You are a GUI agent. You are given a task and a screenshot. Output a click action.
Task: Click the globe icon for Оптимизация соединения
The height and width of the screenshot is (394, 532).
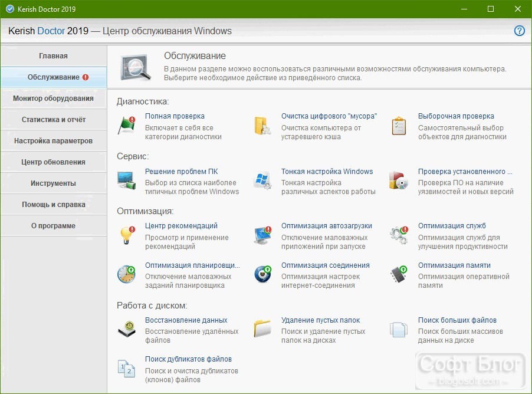coord(263,274)
